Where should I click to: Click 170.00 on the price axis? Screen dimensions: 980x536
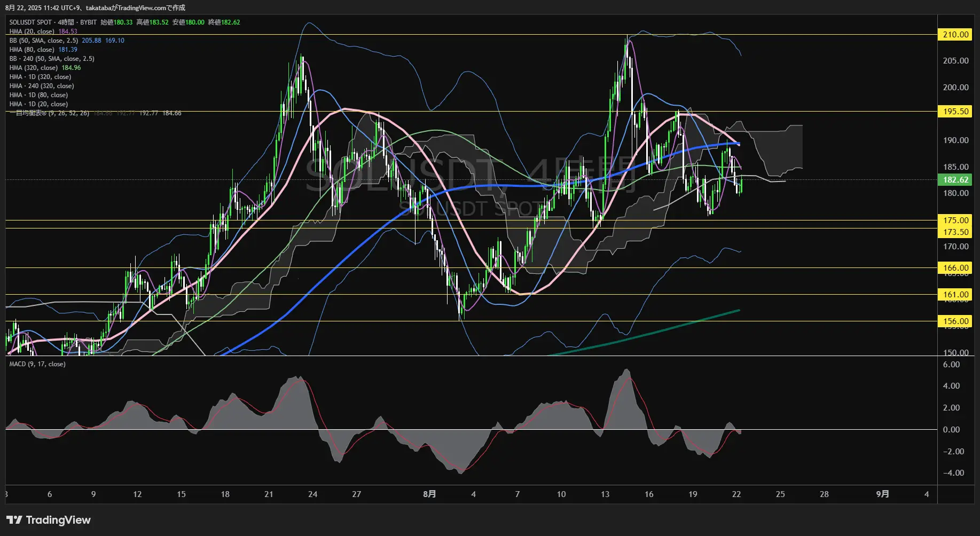click(955, 247)
